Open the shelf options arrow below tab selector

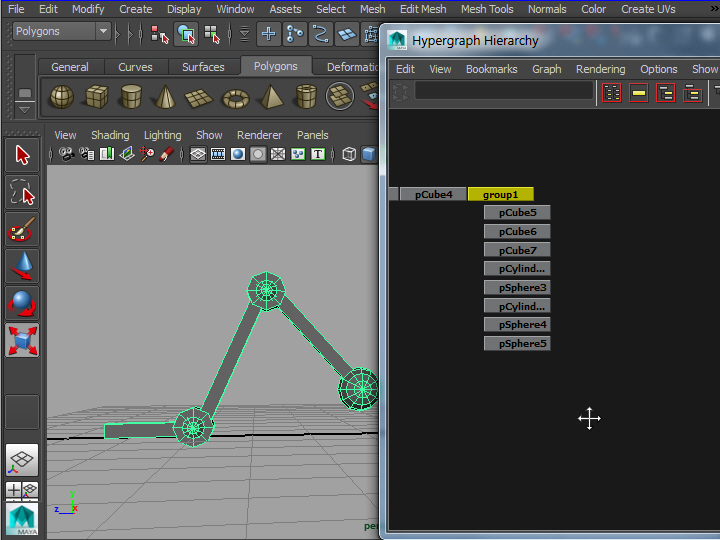(x=24, y=110)
